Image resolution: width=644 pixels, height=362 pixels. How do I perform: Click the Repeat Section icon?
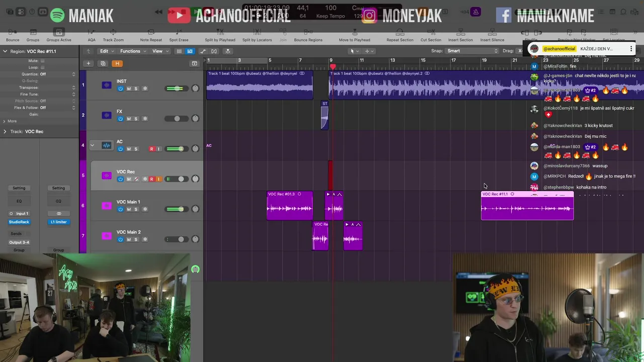tap(400, 33)
